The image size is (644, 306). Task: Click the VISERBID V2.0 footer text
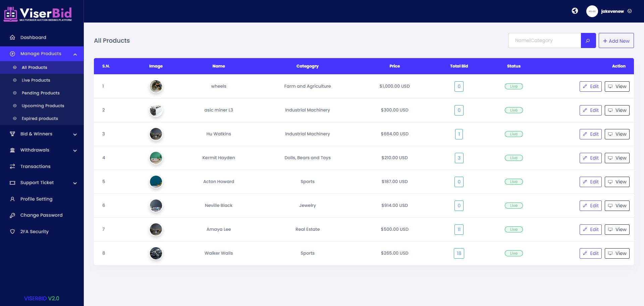(x=42, y=298)
